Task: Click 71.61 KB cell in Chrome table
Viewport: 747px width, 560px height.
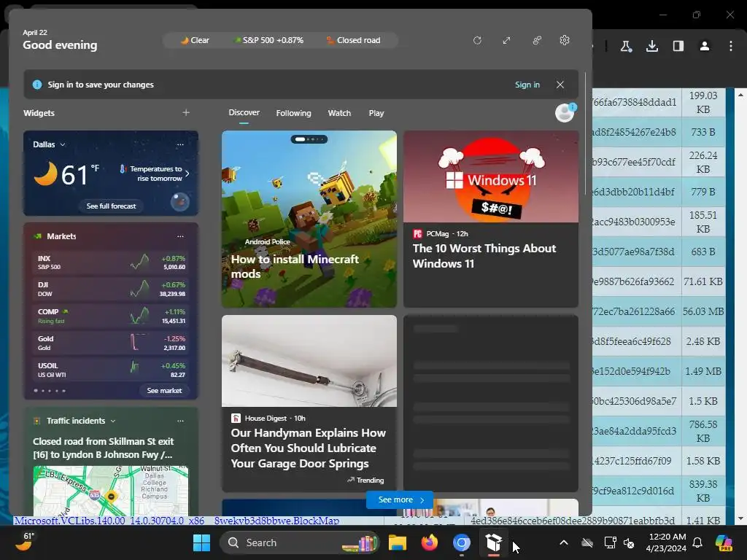Action: point(703,281)
